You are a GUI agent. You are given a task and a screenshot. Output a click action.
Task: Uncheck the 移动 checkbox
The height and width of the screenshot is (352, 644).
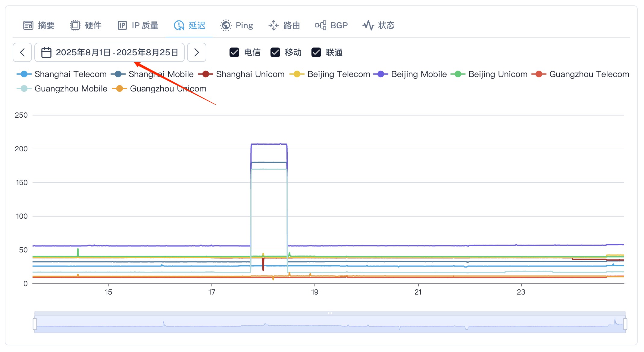tap(275, 52)
